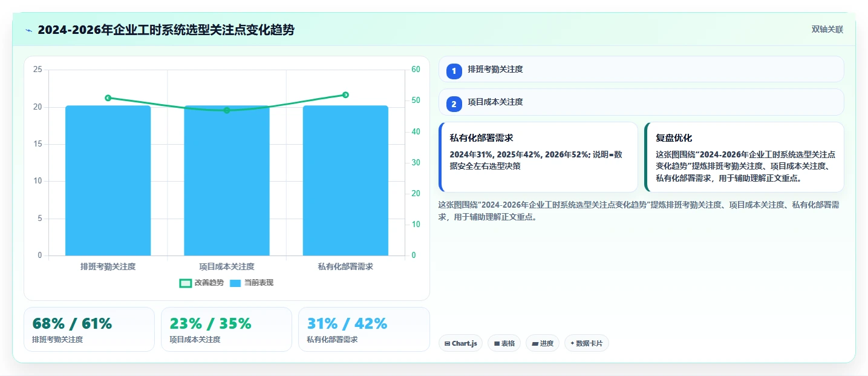Click the number 1 badge for 排班考勤关注度

454,71
